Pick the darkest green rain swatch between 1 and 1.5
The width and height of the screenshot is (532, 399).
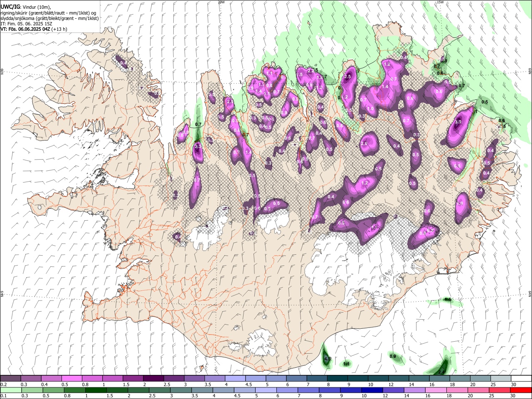[96, 390]
